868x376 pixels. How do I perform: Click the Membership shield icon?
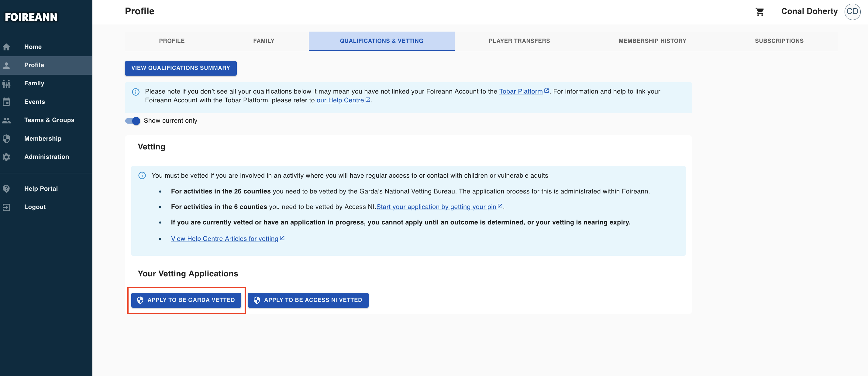coord(6,139)
